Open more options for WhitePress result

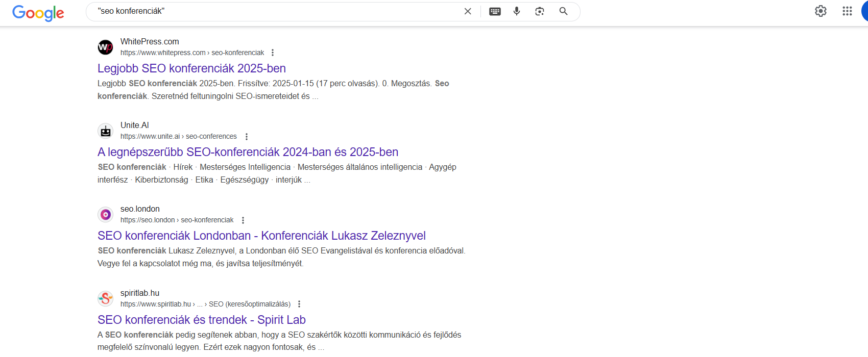click(273, 53)
